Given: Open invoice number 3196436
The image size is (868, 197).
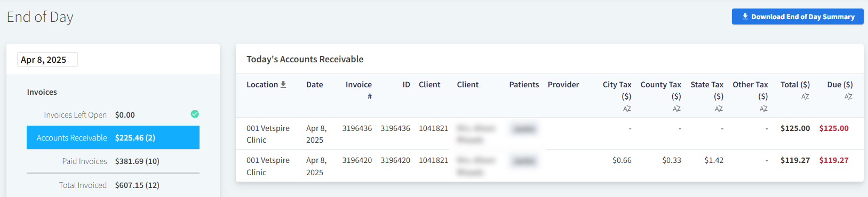Looking at the screenshot, I should pyautogui.click(x=357, y=128).
